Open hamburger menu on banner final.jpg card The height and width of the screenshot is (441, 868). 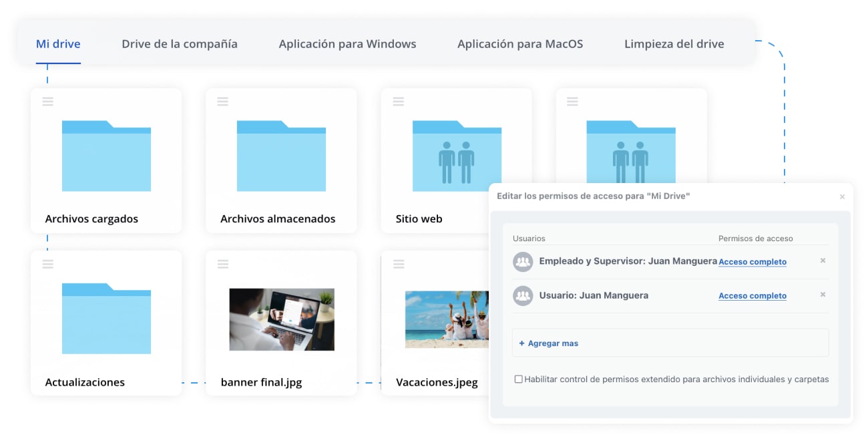pos(223,264)
